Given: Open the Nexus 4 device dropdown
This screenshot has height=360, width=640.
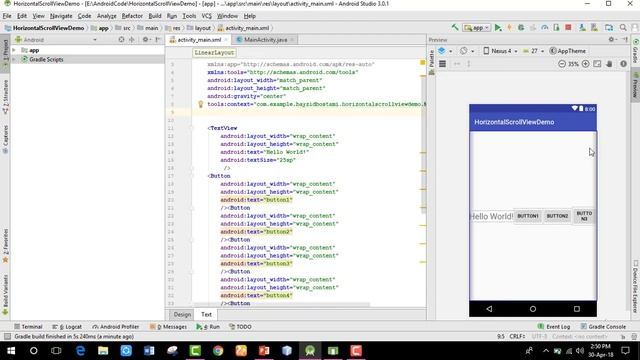Looking at the screenshot, I should click(x=500, y=51).
